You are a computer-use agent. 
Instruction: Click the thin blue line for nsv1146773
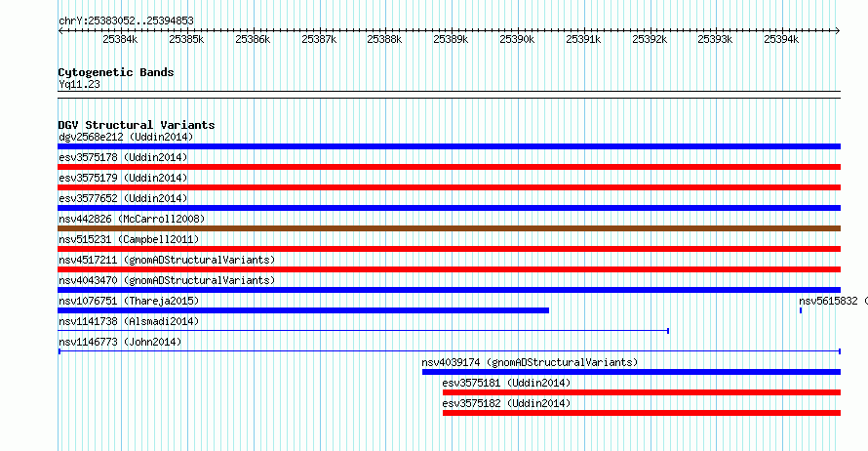click(x=449, y=351)
